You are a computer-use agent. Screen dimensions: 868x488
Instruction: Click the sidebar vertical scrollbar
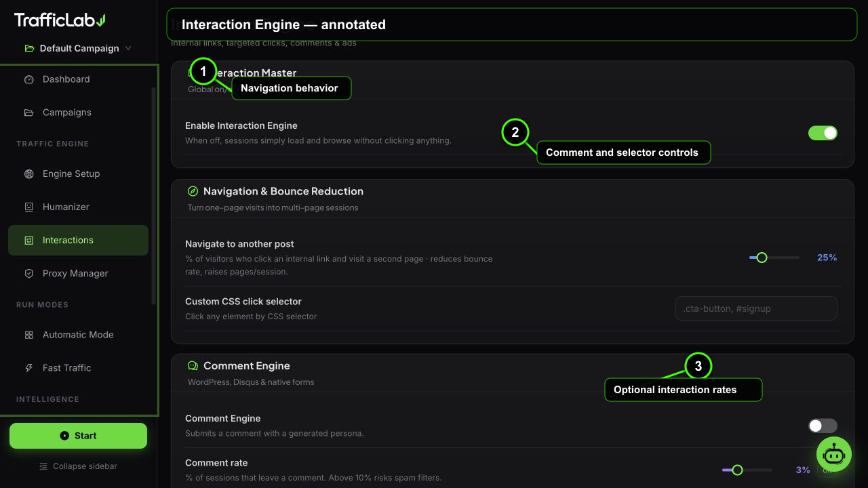153,197
